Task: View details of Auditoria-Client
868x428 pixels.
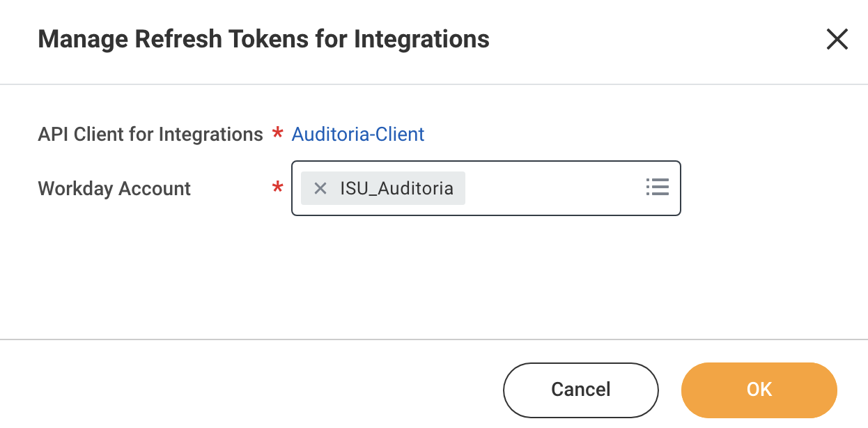Action: pyautogui.click(x=357, y=134)
